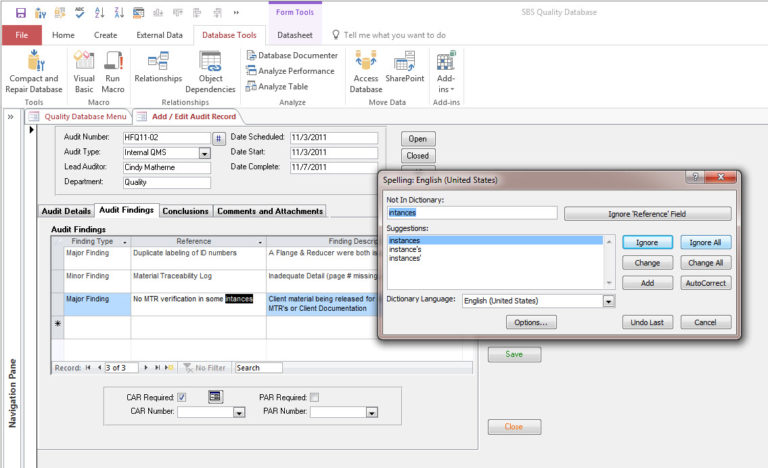The image size is (768, 468).
Task: Click the Run Macro icon
Action: pos(113,62)
